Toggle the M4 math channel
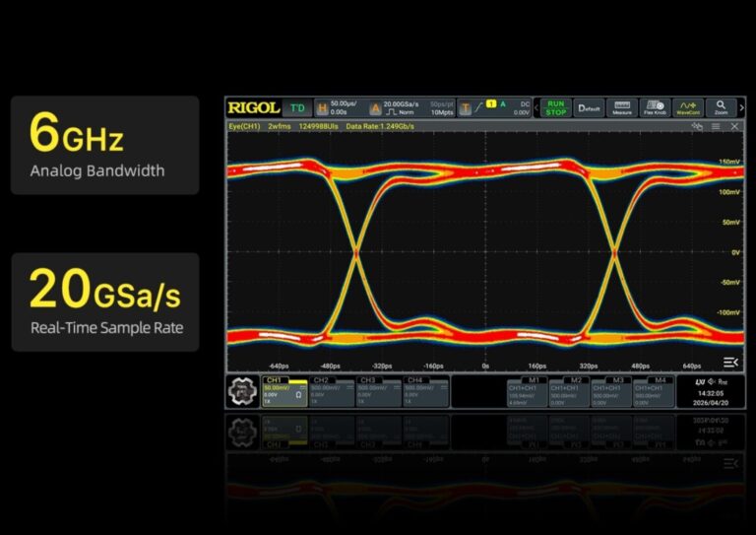756x535 pixels. click(654, 392)
